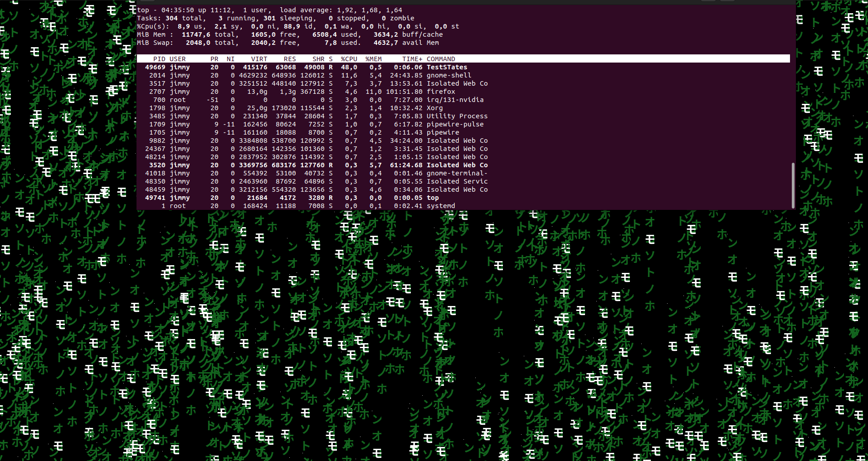The width and height of the screenshot is (868, 461).
Task: Click PID 3520 Isolated Web Co row
Action: pos(463,165)
